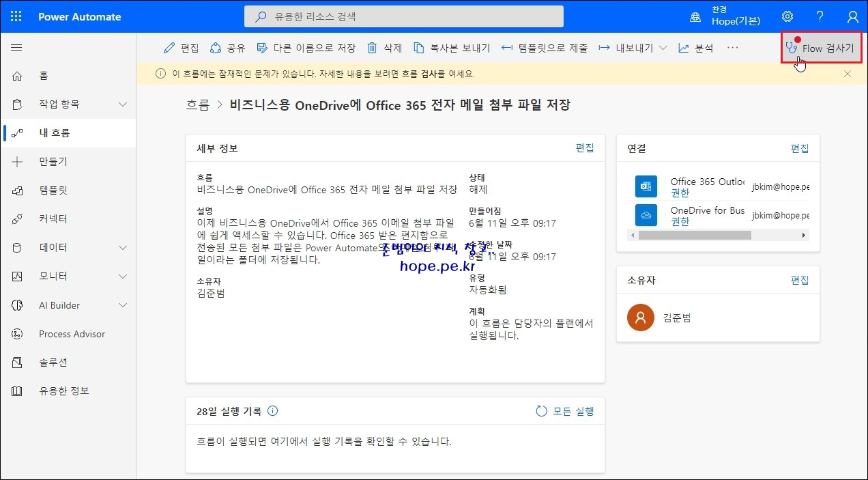868x480 pixels.
Task: Focus the resource search box
Action: [404, 16]
